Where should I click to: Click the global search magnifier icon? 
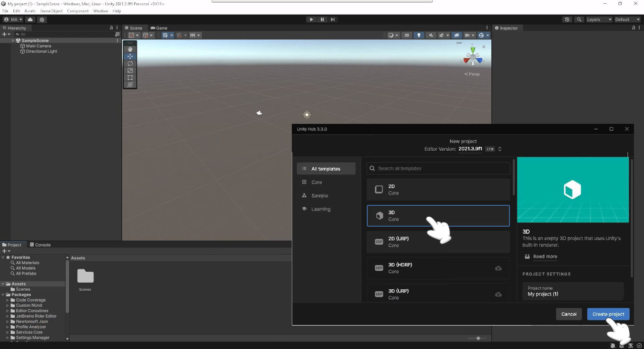click(579, 19)
